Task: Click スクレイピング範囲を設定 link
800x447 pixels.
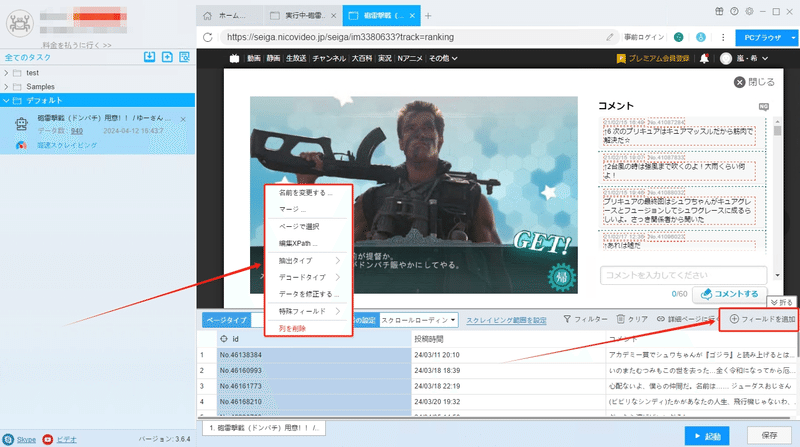Action: coord(506,320)
